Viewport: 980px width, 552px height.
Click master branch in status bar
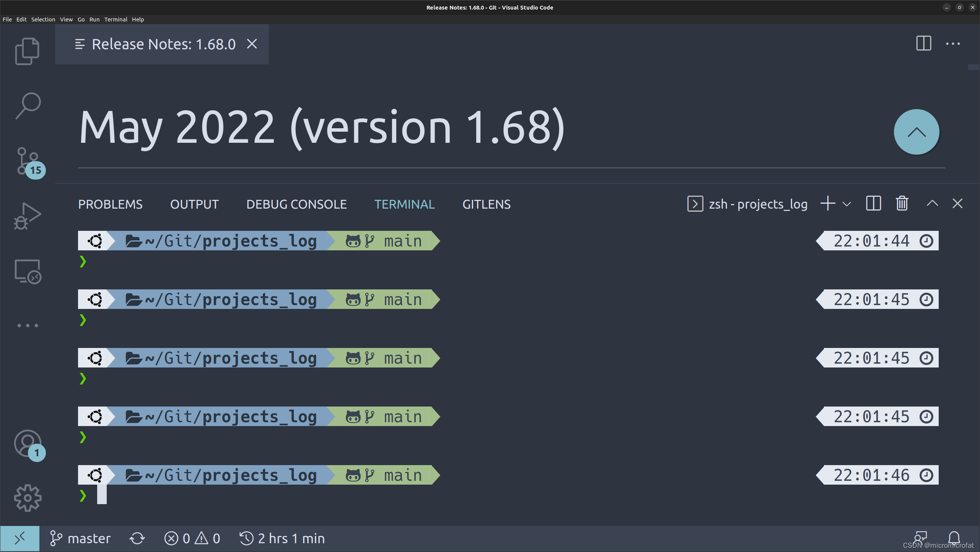pyautogui.click(x=80, y=539)
